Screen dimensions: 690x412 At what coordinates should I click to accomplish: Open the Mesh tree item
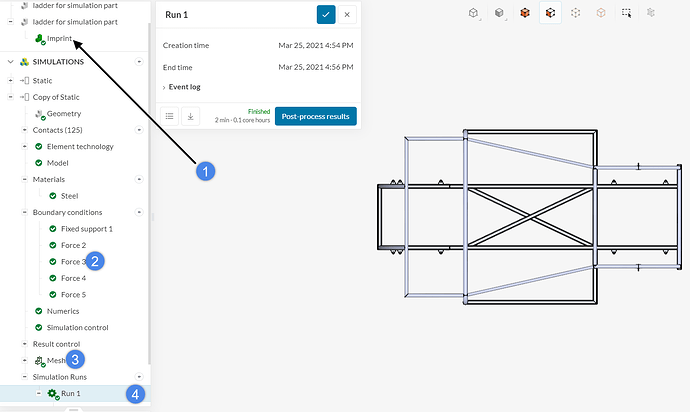(56, 360)
